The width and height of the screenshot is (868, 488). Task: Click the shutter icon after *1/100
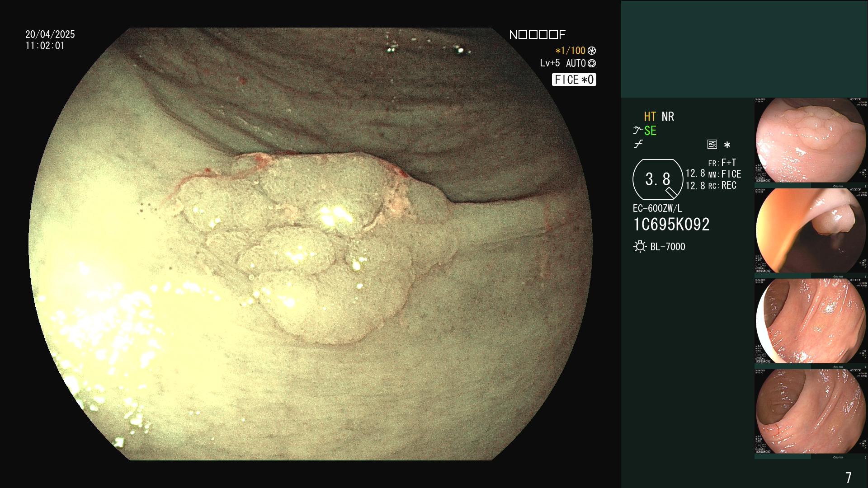592,51
